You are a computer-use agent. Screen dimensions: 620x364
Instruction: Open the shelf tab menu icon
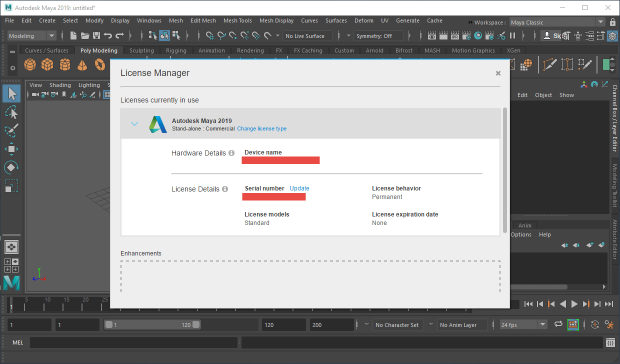(12, 52)
